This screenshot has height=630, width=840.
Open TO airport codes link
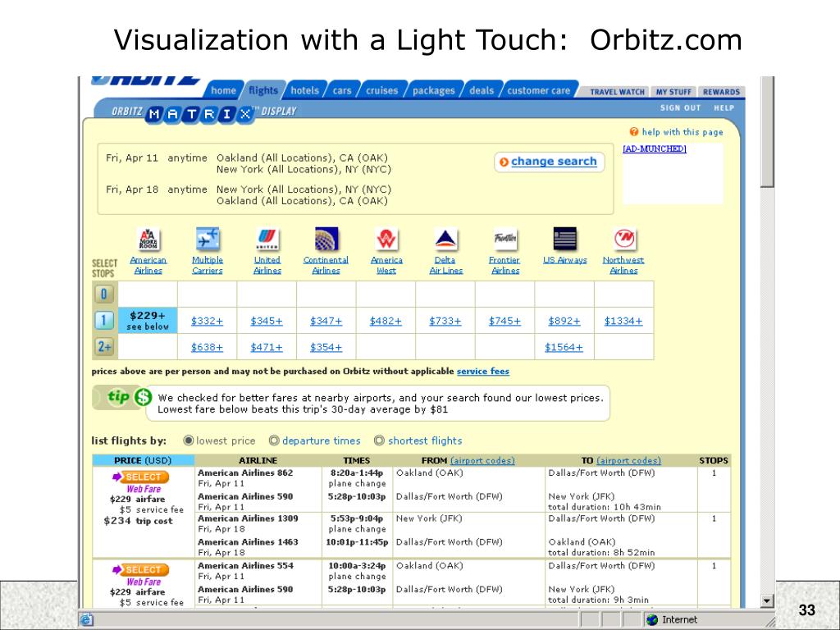tap(628, 460)
